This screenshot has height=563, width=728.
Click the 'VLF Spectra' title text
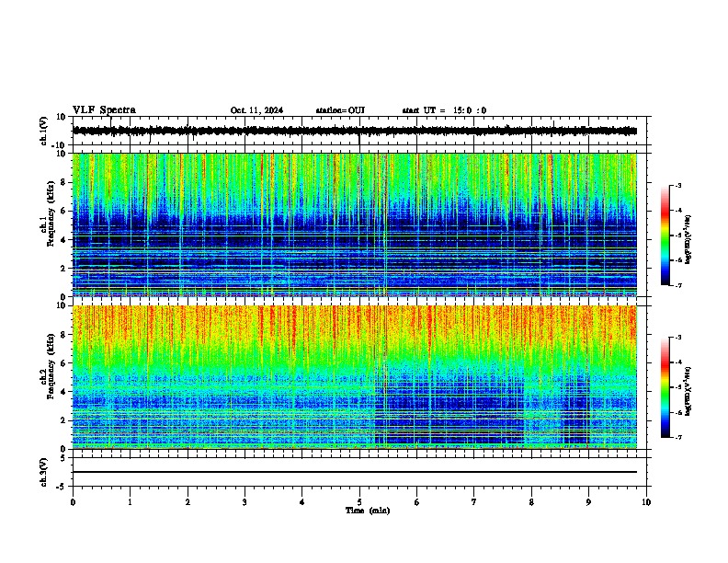click(x=104, y=109)
